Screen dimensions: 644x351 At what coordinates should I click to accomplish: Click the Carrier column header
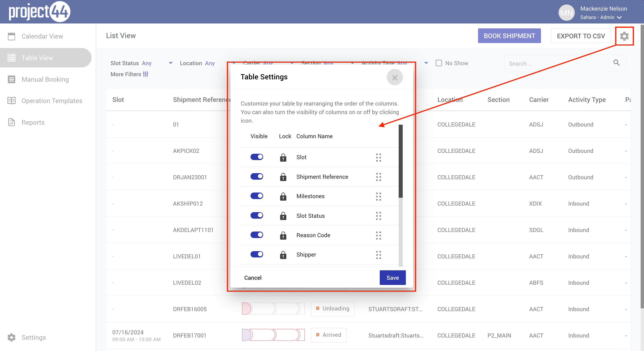539,99
